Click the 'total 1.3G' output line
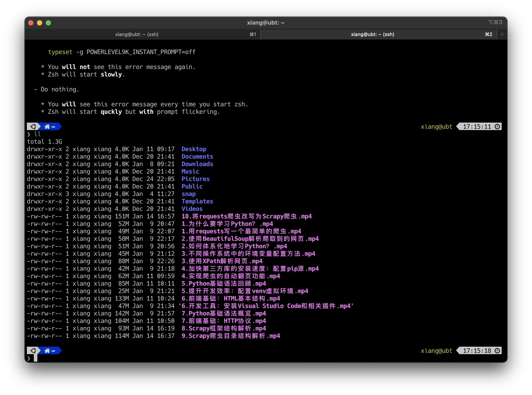This screenshot has height=395, width=532. (44, 141)
